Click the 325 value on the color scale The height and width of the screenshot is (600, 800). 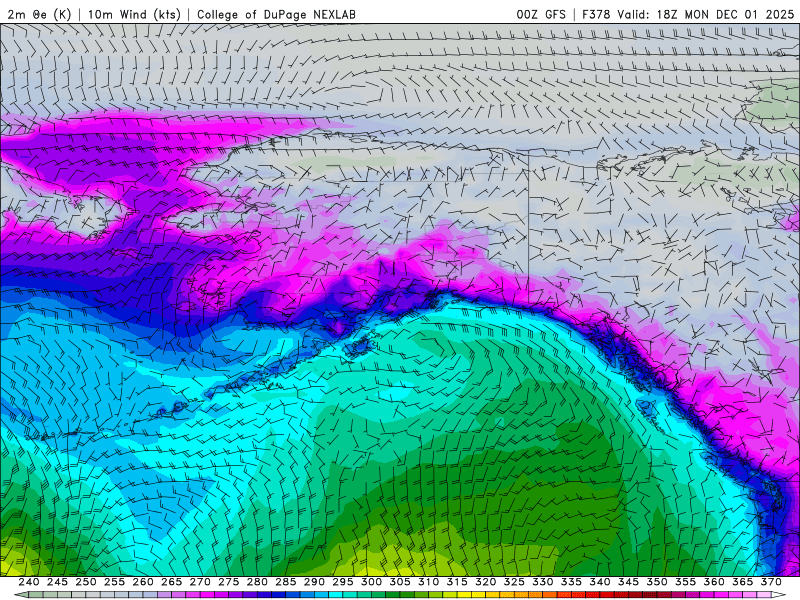tap(514, 582)
